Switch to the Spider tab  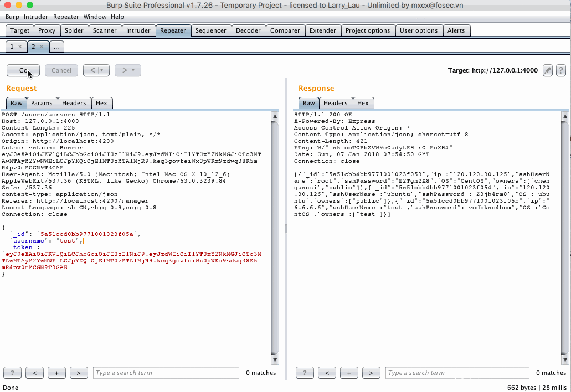(74, 30)
